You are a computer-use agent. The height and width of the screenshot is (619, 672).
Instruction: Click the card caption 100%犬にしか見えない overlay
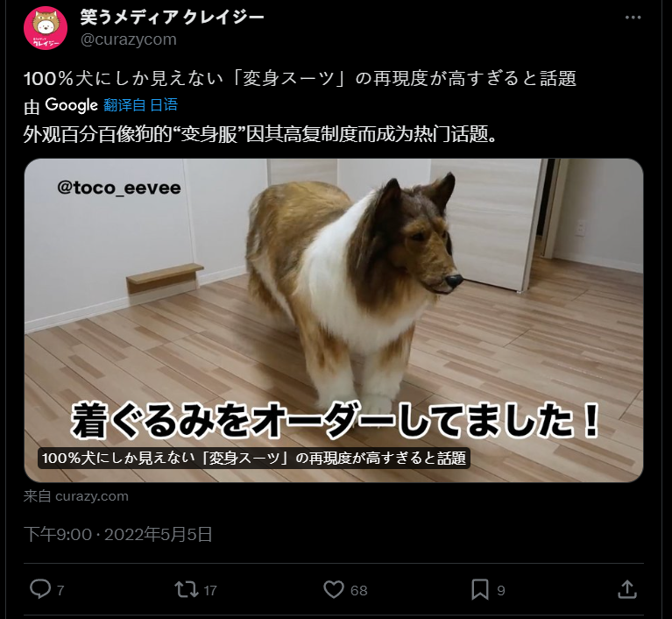tap(254, 459)
